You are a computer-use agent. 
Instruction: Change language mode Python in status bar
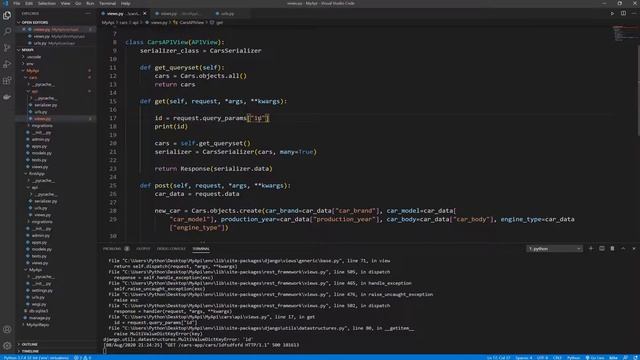tap(573, 358)
